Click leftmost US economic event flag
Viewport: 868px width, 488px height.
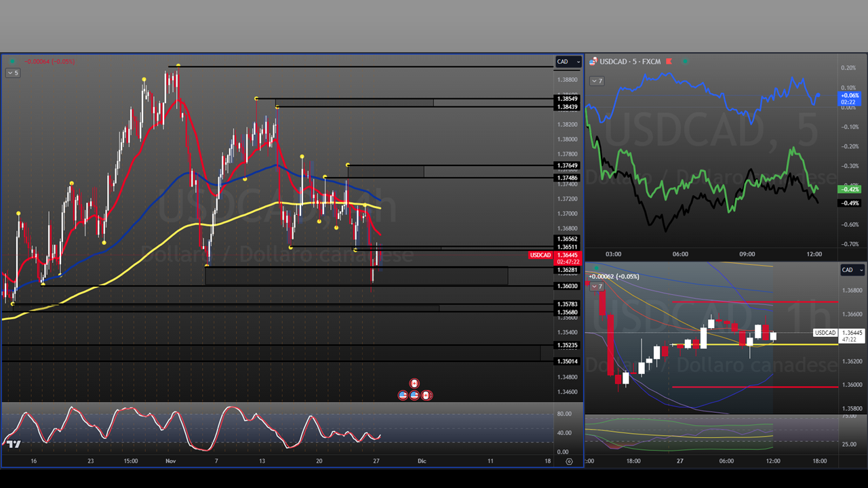403,395
